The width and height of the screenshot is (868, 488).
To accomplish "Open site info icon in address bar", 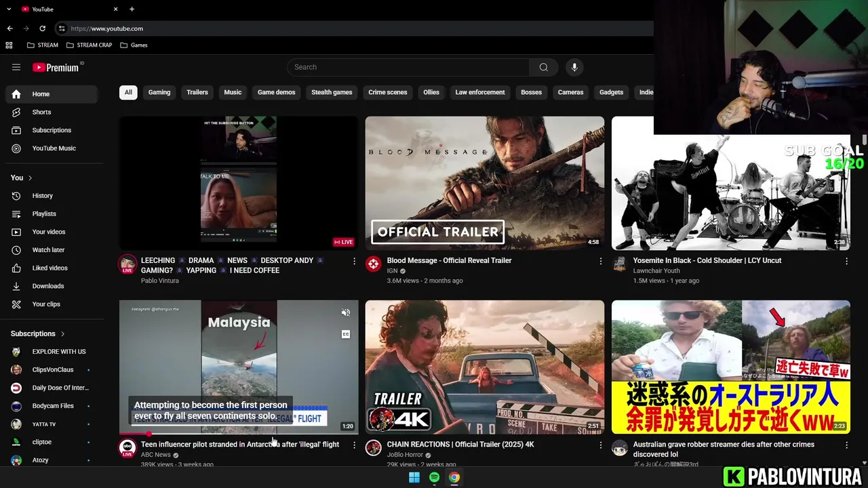I will coord(62,28).
